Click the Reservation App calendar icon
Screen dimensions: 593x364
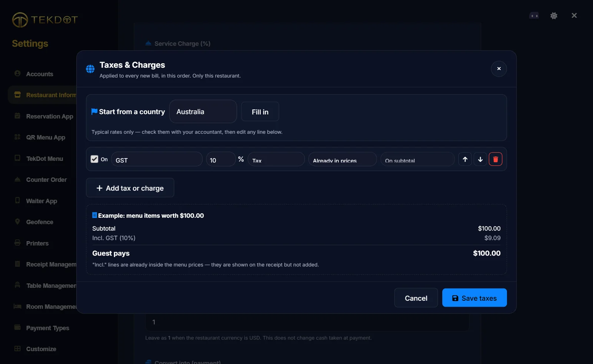[x=17, y=116]
